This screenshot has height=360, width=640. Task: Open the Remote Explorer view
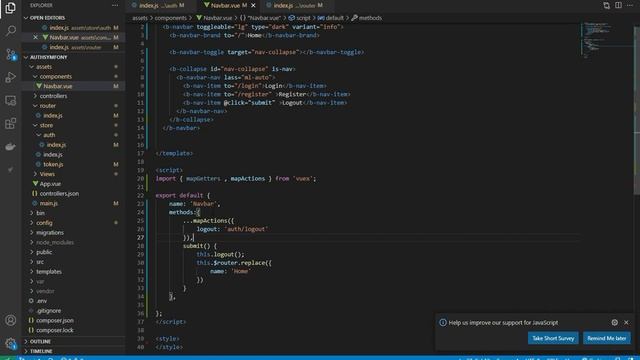10,100
